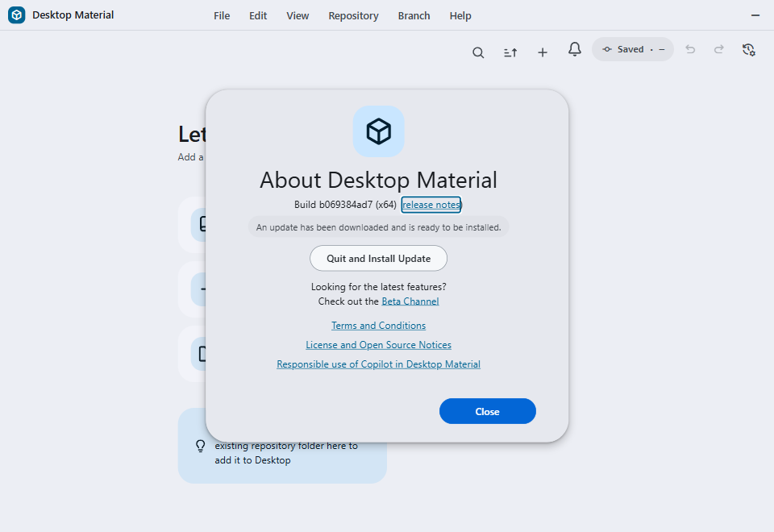Click the lightbulb tip icon
Viewport: 774px width, 532px height.
click(x=201, y=446)
